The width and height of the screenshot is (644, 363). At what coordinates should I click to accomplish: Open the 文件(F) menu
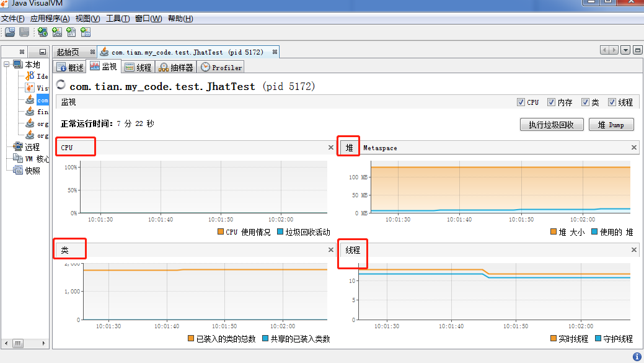[13, 19]
